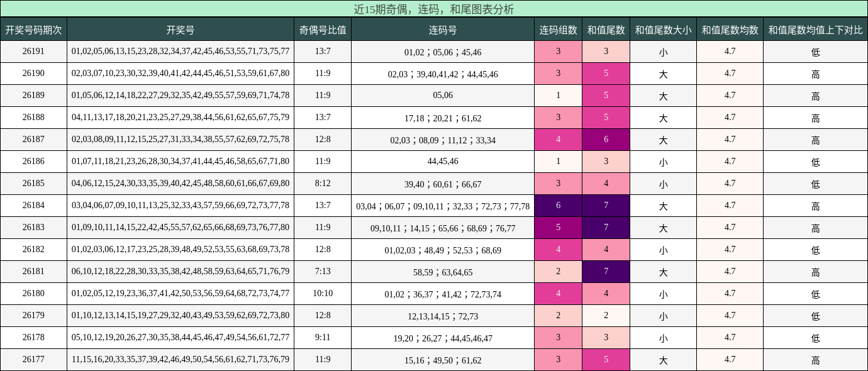Click the 上下对比 cell 低 for issue 26182
The width and height of the screenshot is (868, 371).
(x=816, y=250)
